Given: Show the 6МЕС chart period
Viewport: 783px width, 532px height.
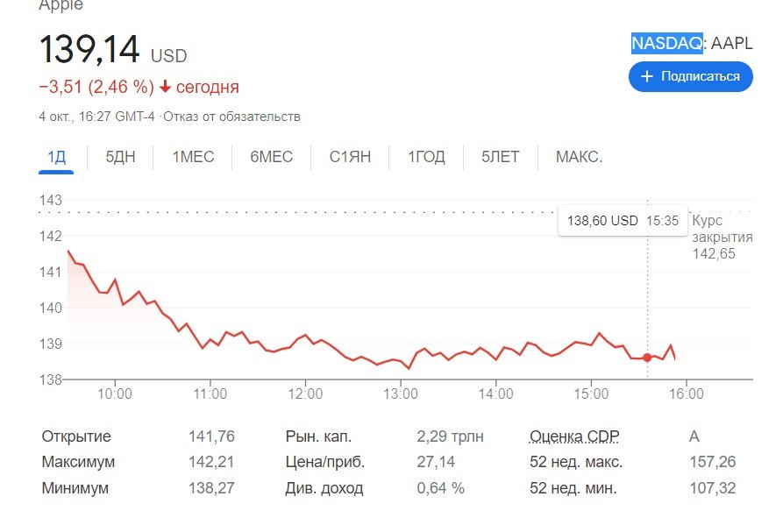Looking at the screenshot, I should (x=272, y=158).
